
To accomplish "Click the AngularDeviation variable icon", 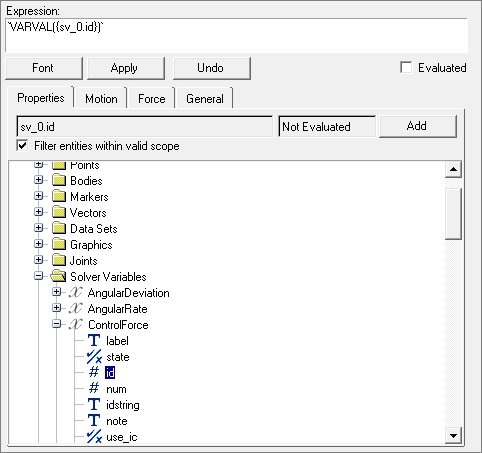I will 76,292.
